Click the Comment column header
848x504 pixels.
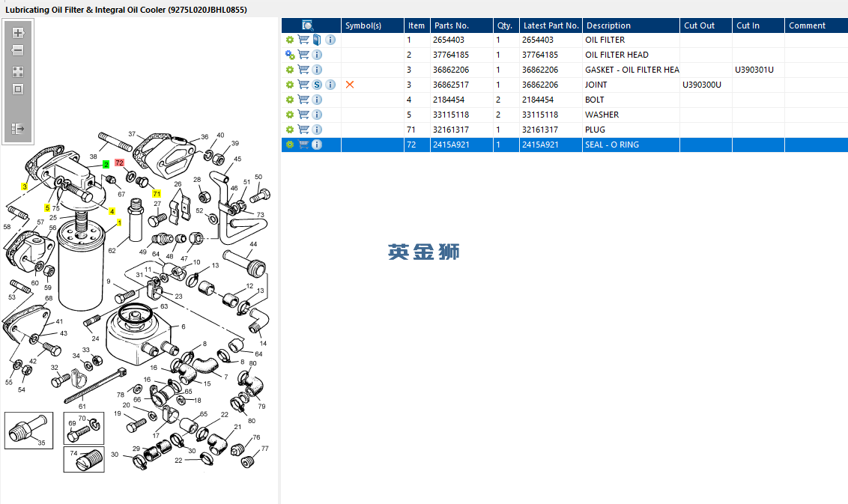point(816,25)
